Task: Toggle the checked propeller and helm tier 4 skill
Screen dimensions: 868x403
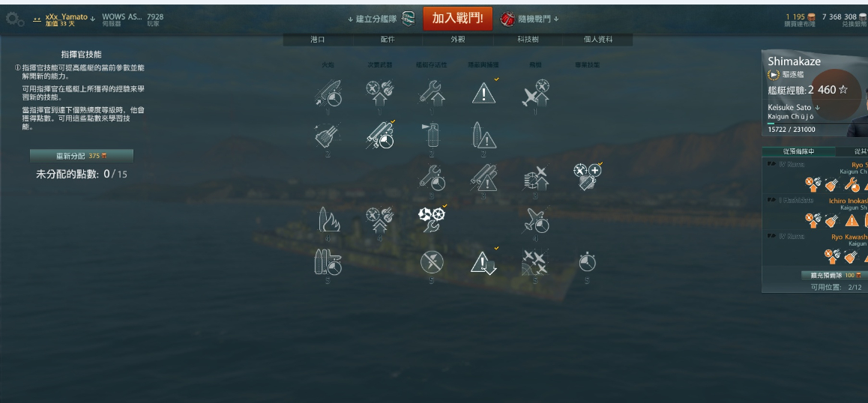Action: coord(432,219)
